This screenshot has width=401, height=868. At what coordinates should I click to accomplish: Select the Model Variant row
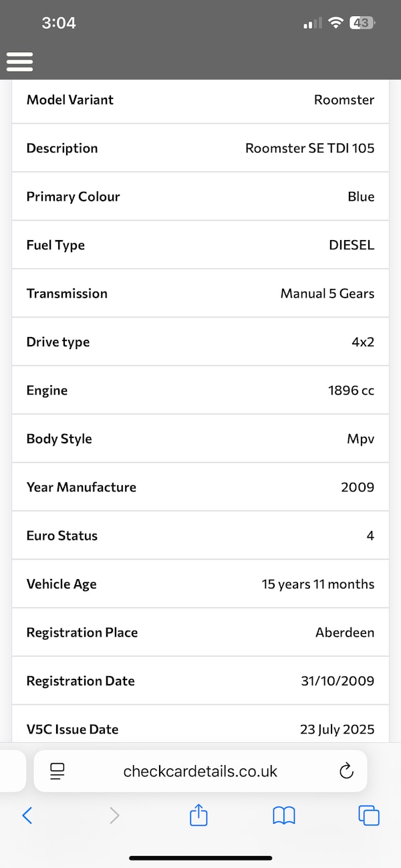[200, 100]
